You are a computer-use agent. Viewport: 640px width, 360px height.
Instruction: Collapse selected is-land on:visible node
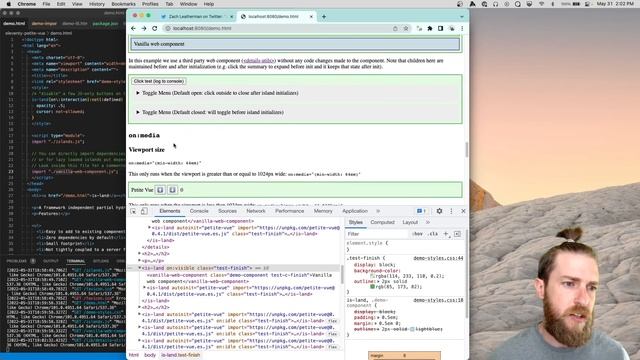point(140,268)
